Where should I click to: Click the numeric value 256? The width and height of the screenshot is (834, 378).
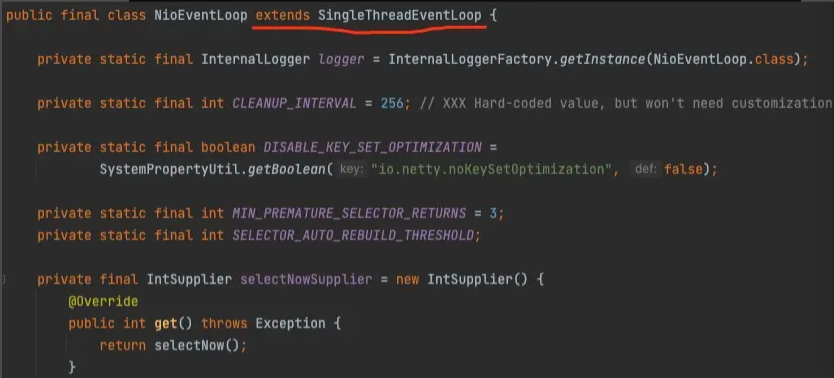[392, 103]
